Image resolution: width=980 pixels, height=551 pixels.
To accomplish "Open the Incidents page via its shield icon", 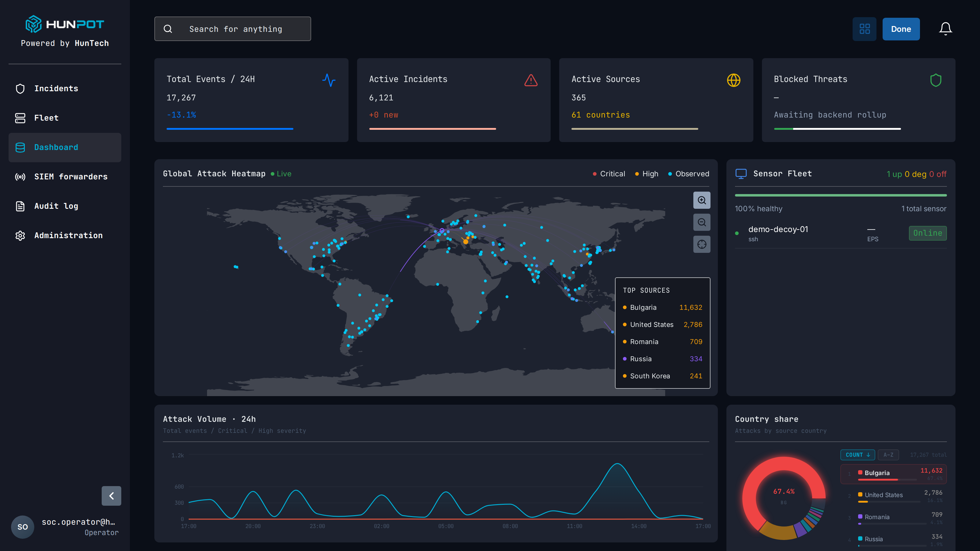I will click(20, 88).
